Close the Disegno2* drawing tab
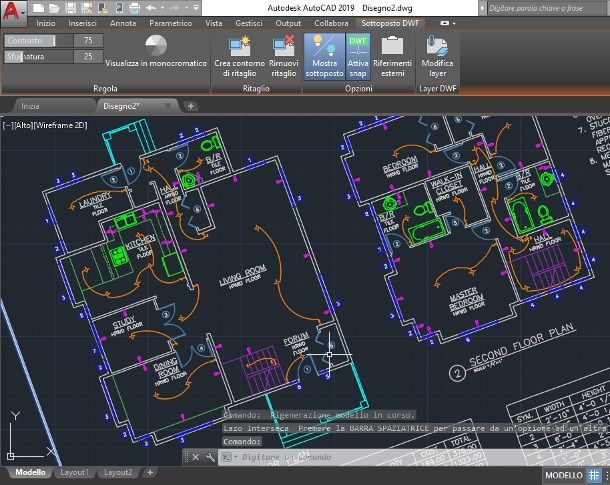 pos(168,105)
